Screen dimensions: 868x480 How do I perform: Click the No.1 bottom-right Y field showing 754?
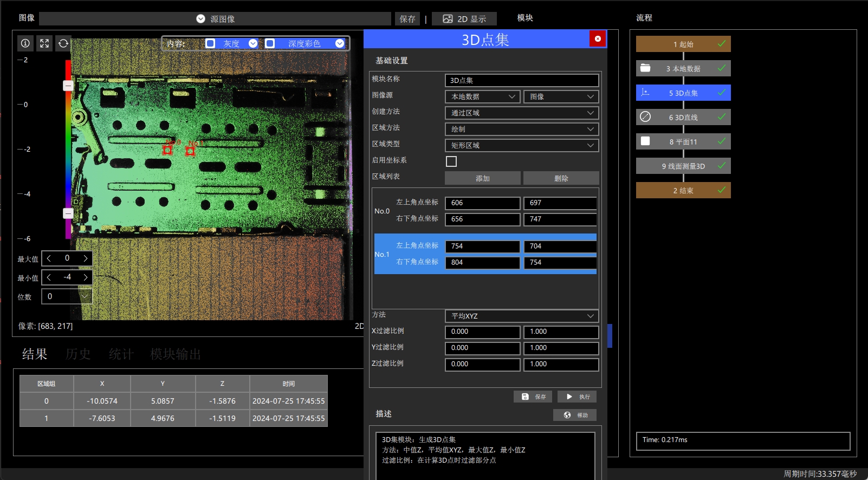click(560, 262)
